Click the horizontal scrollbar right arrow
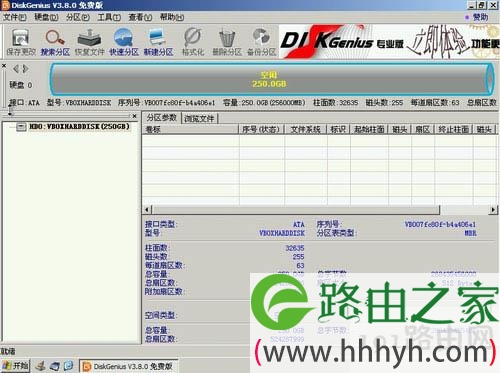Screen dimensions: 500x373 click(493, 210)
